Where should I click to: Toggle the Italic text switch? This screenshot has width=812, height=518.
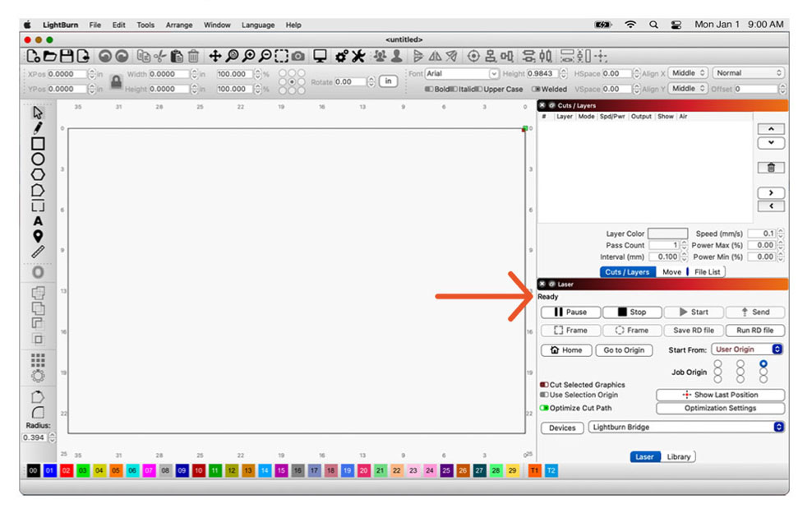454,89
